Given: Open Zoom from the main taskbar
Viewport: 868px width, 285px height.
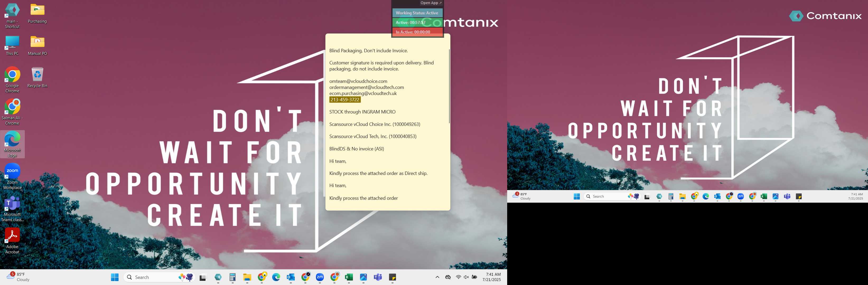Looking at the screenshot, I should (x=320, y=277).
